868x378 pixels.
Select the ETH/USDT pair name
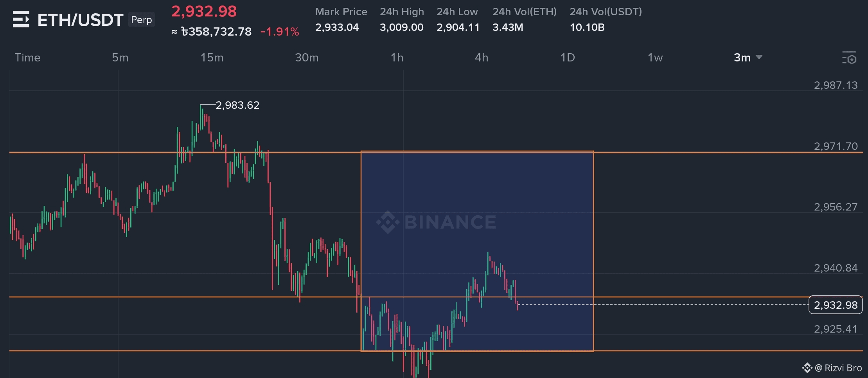point(80,20)
